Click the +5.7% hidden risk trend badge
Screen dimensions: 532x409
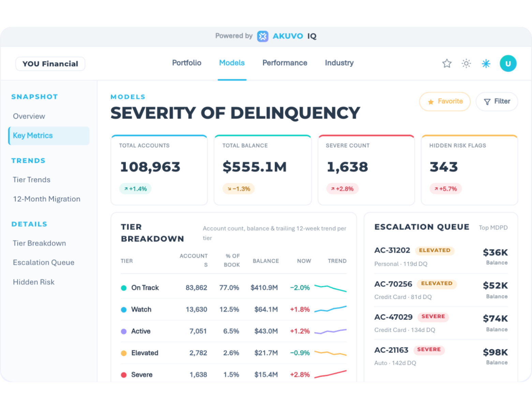[x=446, y=189]
